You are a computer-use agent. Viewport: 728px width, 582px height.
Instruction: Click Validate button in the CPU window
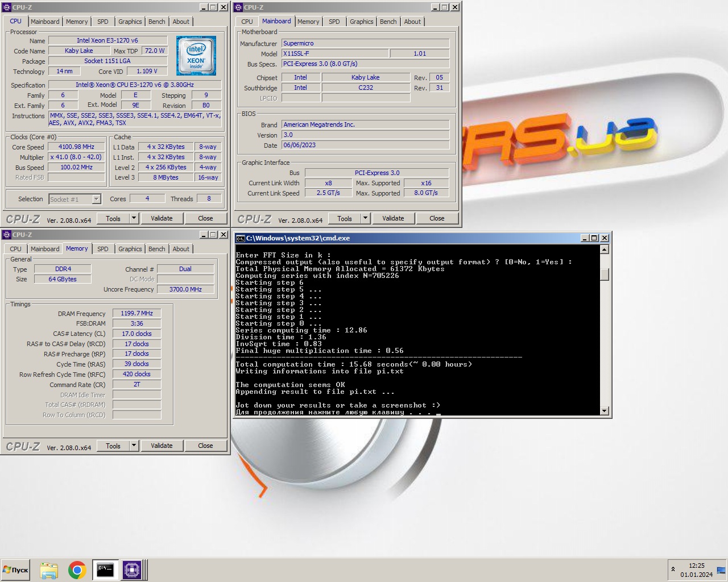162,218
